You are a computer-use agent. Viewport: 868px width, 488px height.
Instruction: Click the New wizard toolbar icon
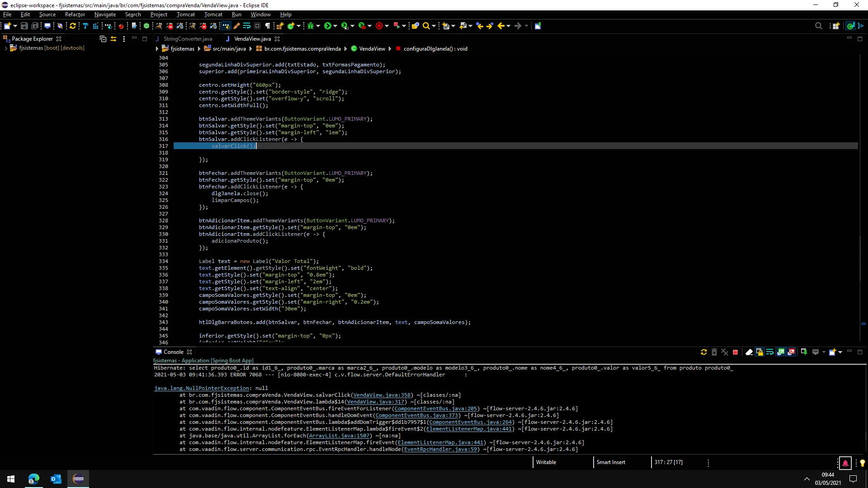pos(7,26)
